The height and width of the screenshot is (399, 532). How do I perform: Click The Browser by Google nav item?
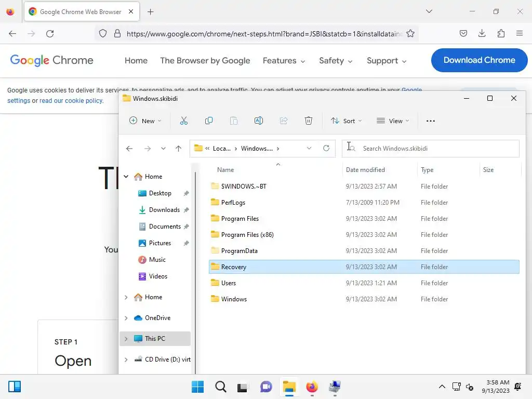pyautogui.click(x=205, y=61)
